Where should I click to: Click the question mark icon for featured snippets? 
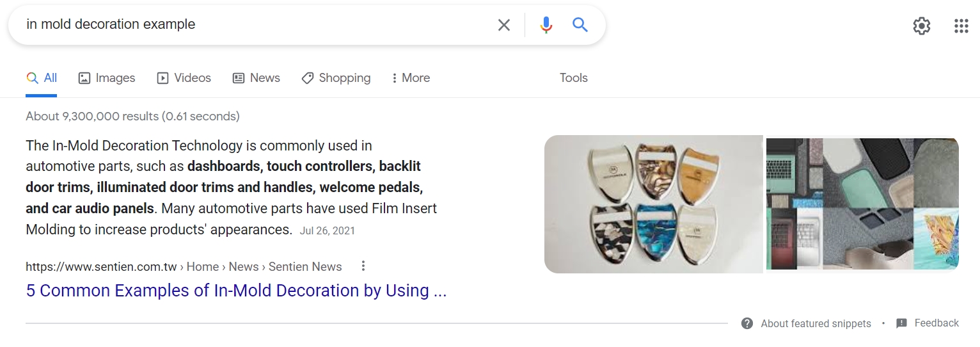(x=747, y=323)
